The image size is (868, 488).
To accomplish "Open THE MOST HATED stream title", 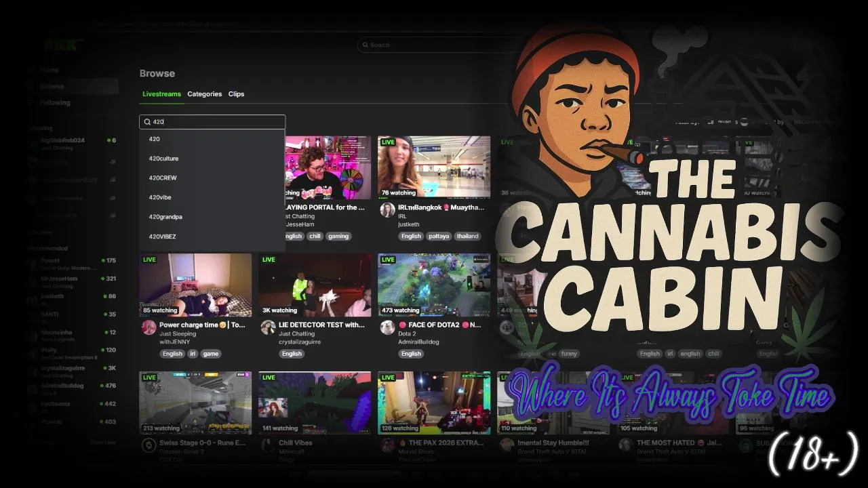I will [x=679, y=443].
